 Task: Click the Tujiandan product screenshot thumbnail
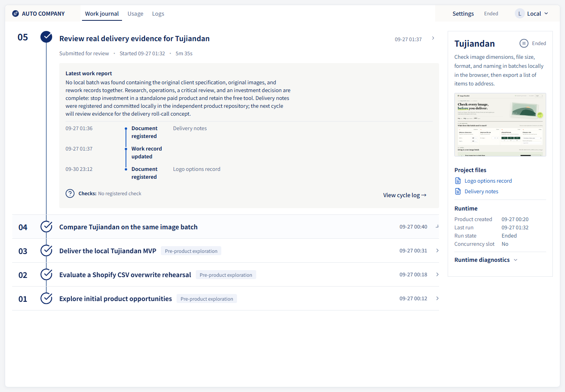point(500,125)
